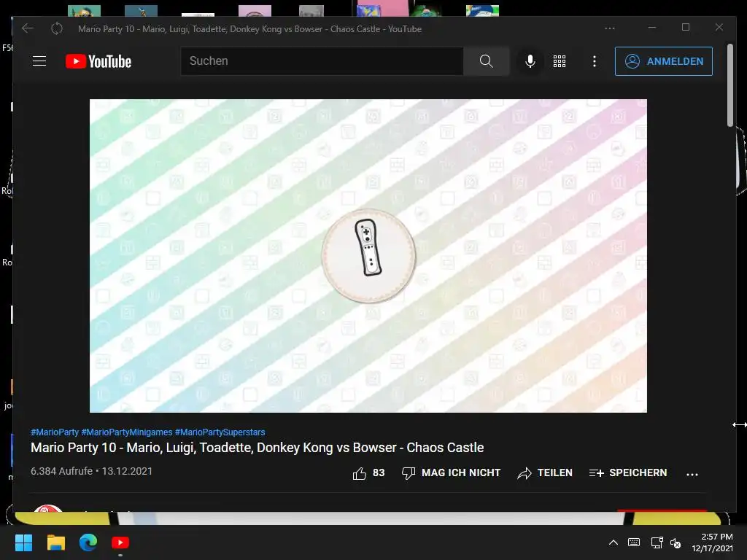
Task: Open the #MarioPartyMinigames hashtag link
Action: point(127,432)
